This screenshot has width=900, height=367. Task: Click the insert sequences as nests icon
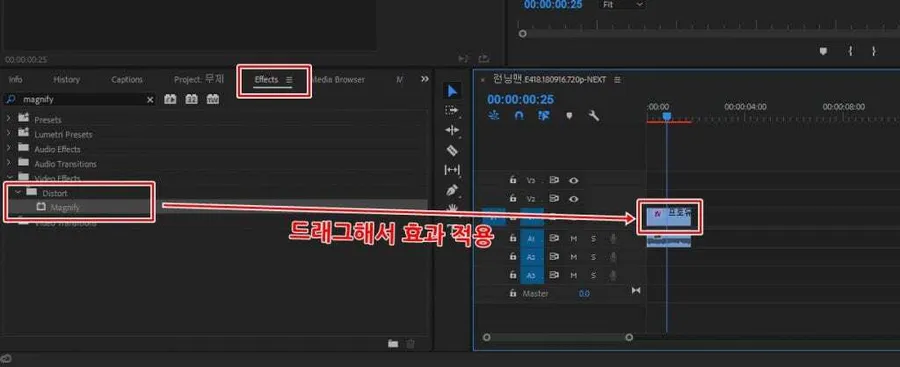tap(494, 115)
